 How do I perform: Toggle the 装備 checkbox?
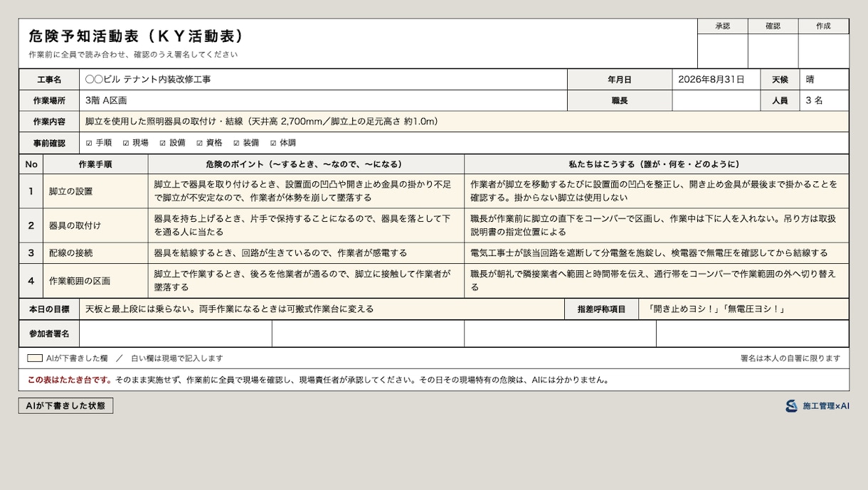tap(237, 143)
